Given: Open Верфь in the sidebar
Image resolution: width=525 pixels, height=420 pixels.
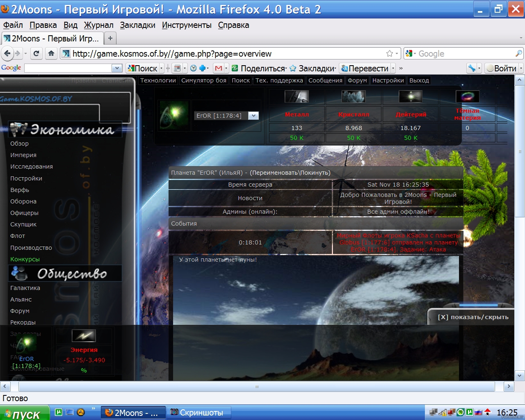Looking at the screenshot, I should (x=20, y=190).
